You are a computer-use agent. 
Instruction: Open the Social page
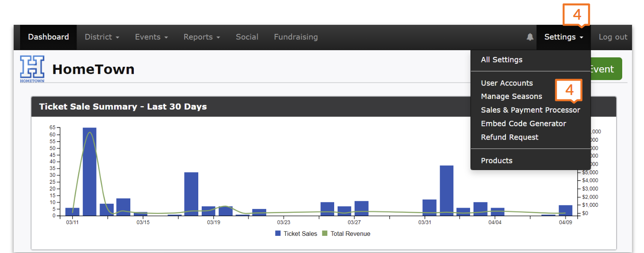[247, 37]
